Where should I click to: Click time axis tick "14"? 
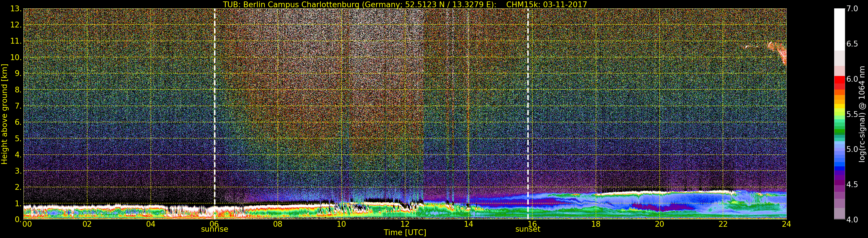pos(468,224)
